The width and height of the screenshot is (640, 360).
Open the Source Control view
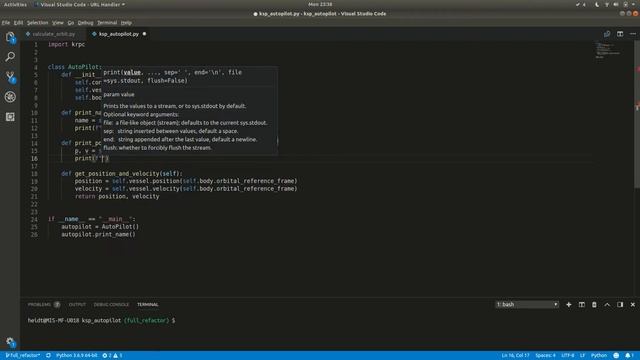tap(10, 76)
